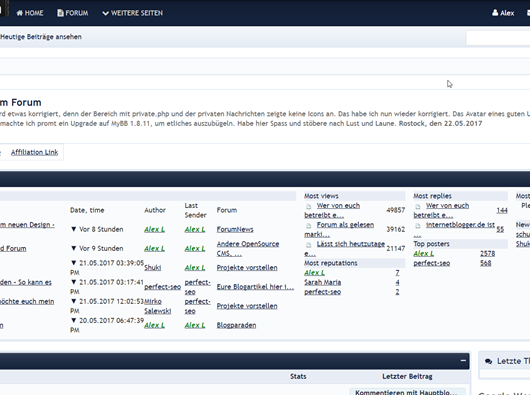Image resolution: width=530 pixels, height=395 pixels.
Task: Click arrow icon beside 21.05.2017 03:39:05
Action: [74, 263]
